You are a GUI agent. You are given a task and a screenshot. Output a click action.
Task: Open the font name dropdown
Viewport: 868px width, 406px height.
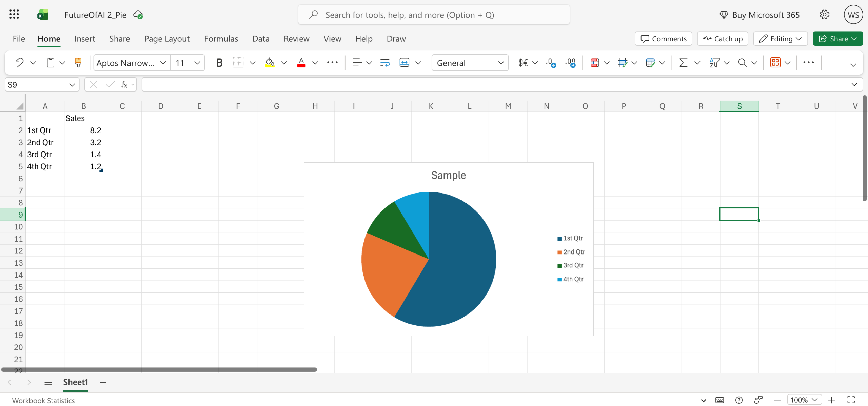[163, 63]
